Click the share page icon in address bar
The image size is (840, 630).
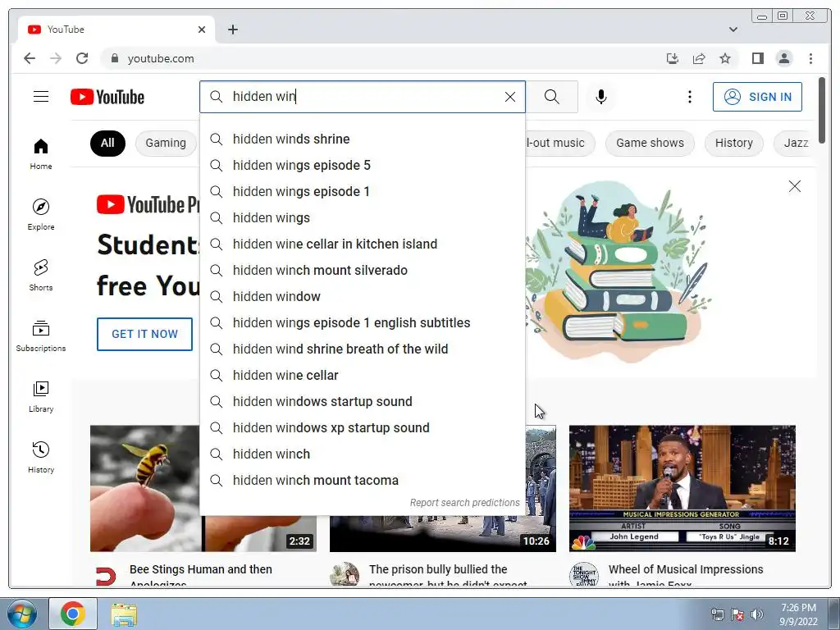[x=699, y=58]
